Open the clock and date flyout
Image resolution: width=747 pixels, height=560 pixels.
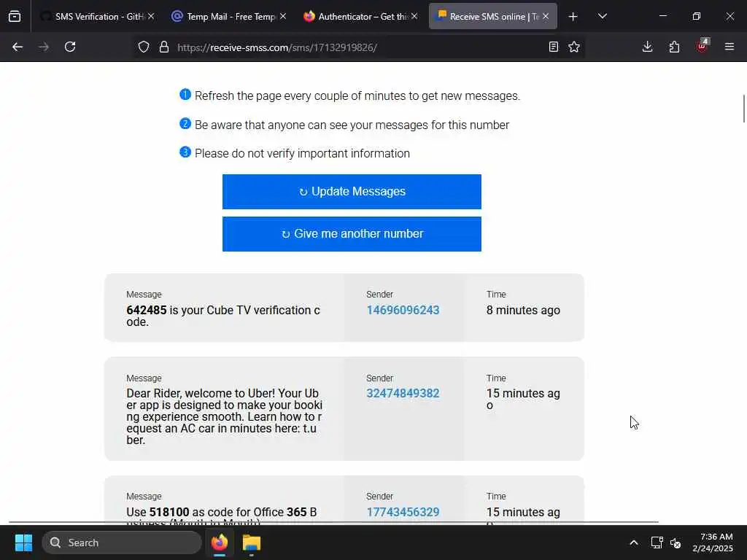(713, 542)
